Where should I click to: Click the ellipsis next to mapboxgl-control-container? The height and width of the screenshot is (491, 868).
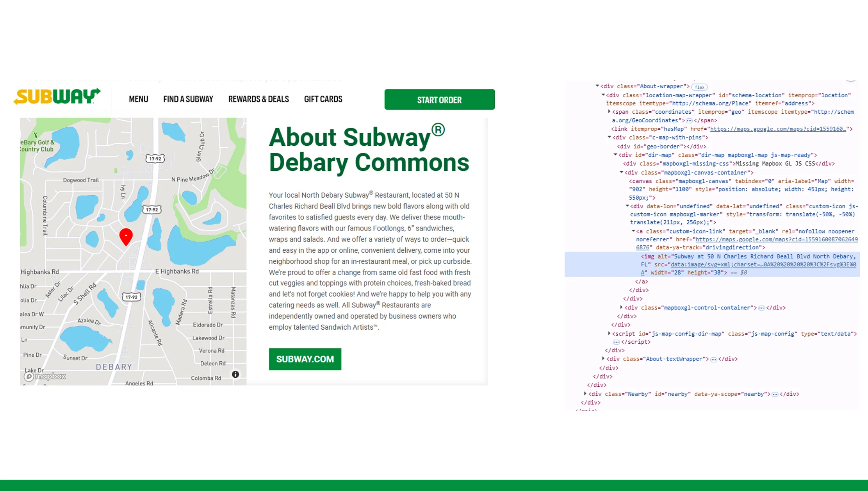click(761, 308)
